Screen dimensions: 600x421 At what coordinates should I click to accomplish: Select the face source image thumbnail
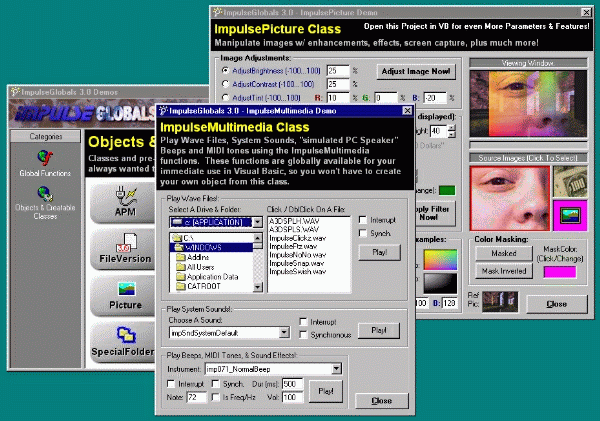[510, 198]
